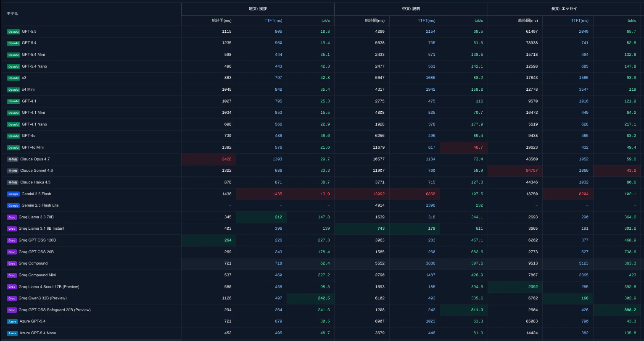
Task: Click tok/s header under 短文: 挨拶
Action: (325, 21)
